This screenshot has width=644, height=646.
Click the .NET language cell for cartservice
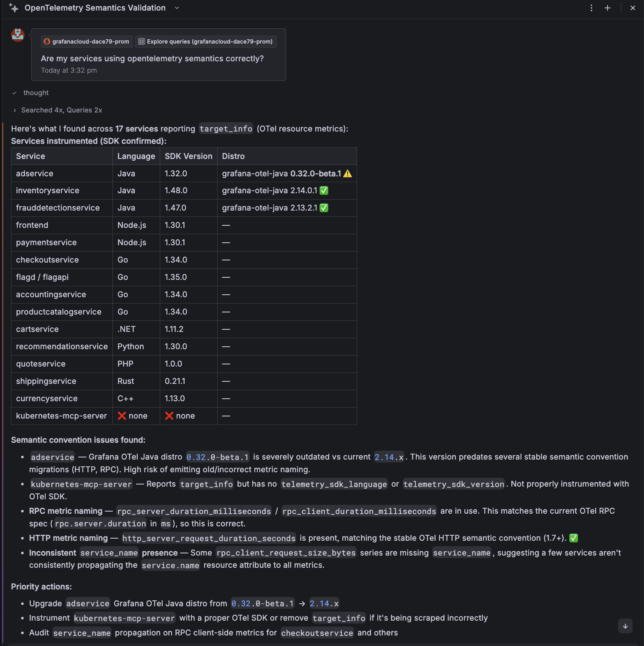(136, 329)
